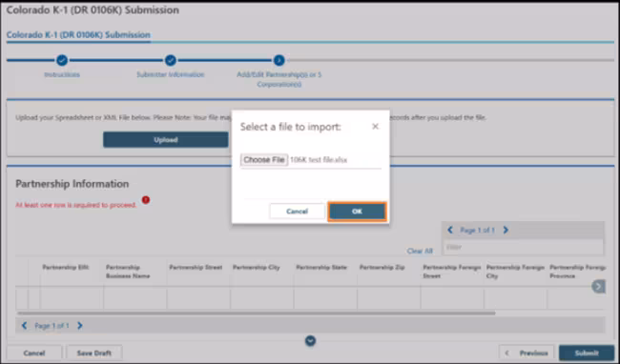Cancel the file import dialog

(297, 212)
